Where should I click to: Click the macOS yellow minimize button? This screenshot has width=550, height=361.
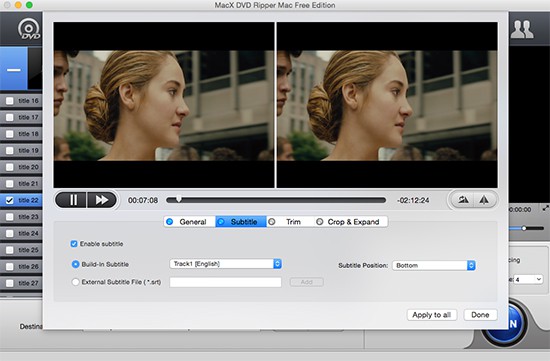[18, 5]
